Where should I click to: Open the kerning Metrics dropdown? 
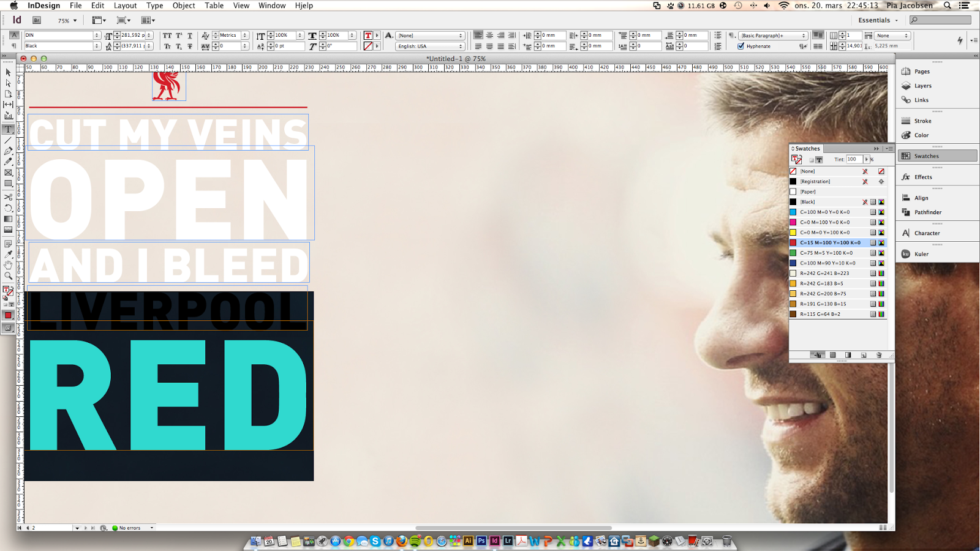coord(244,36)
